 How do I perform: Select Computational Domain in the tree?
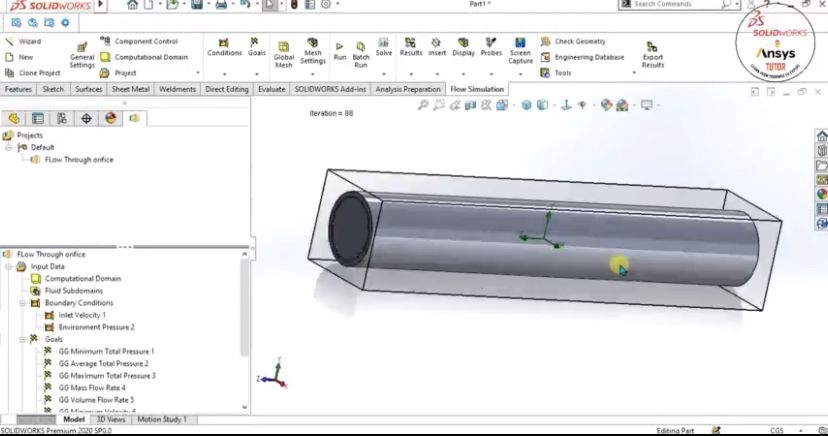click(83, 279)
